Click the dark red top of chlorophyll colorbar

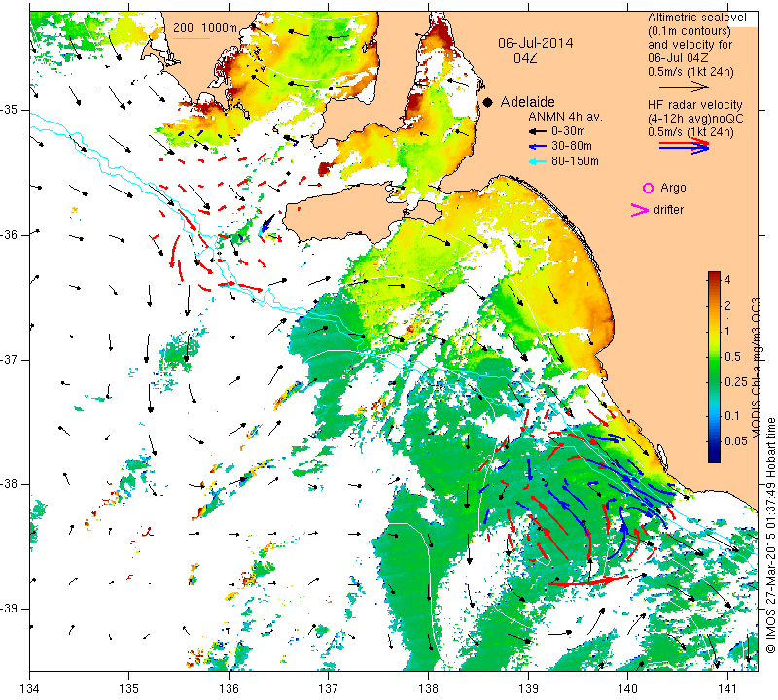point(714,275)
